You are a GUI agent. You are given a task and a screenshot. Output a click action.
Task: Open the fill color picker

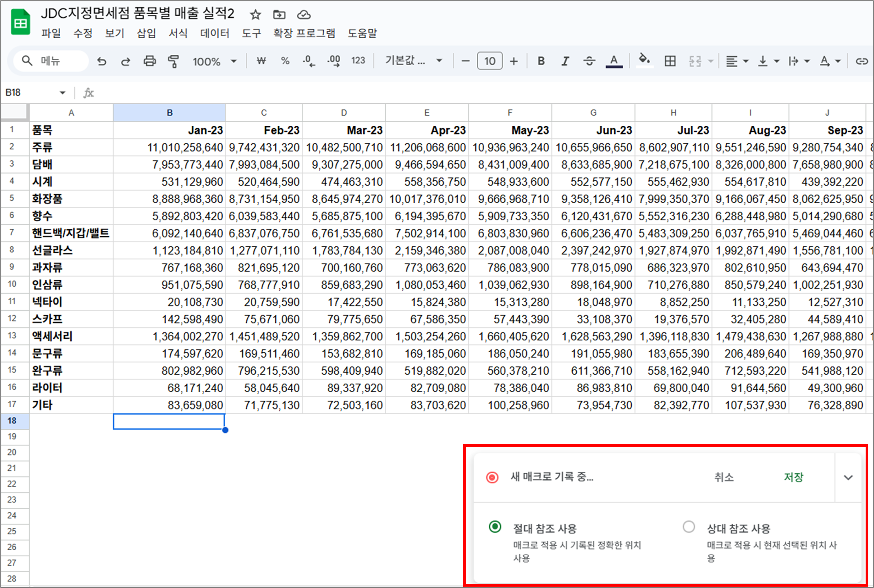pos(644,60)
